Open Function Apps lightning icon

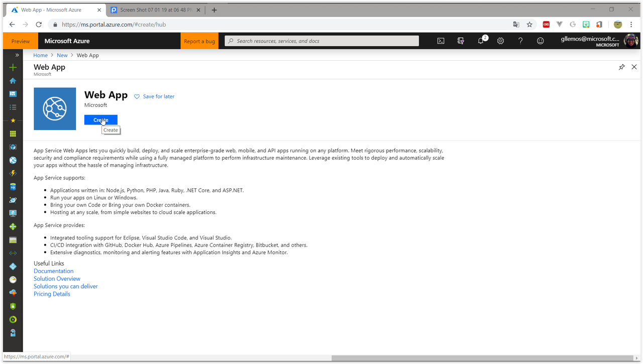13,174
